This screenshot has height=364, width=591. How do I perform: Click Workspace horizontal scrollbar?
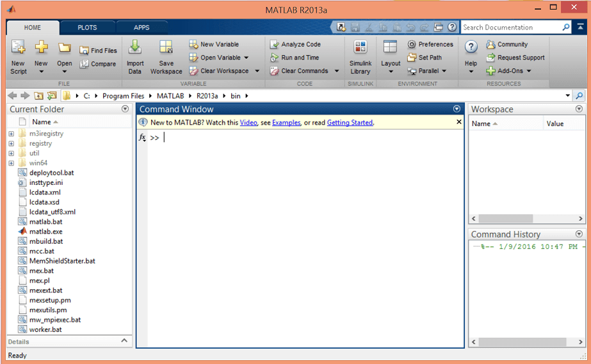pyautogui.click(x=505, y=218)
